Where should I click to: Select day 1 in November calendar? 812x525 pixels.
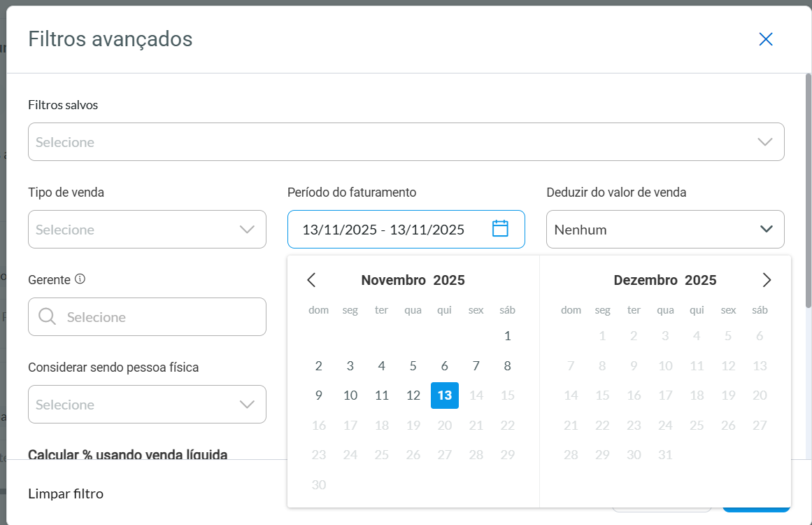[x=507, y=335]
